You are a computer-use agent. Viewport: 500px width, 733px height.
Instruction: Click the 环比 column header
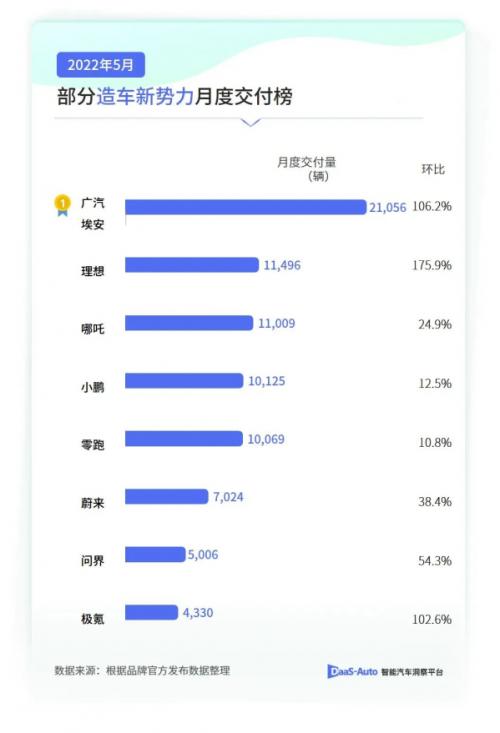pos(433,169)
